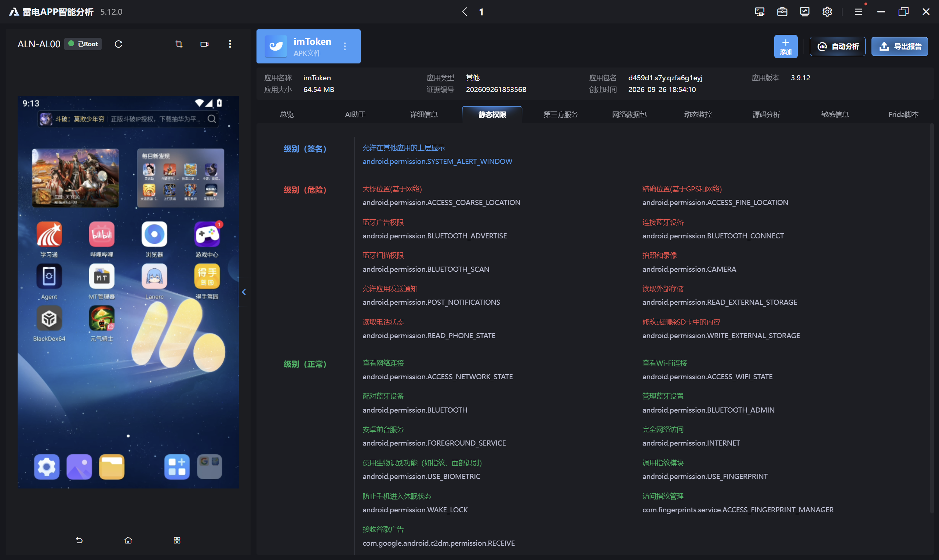Start 自动分析 auto analysis

[x=837, y=47]
